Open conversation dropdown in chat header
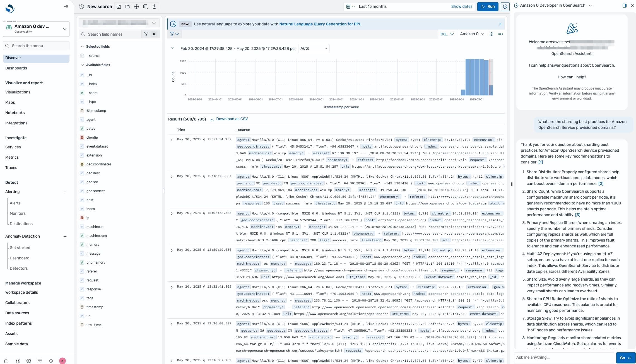 click(590, 6)
